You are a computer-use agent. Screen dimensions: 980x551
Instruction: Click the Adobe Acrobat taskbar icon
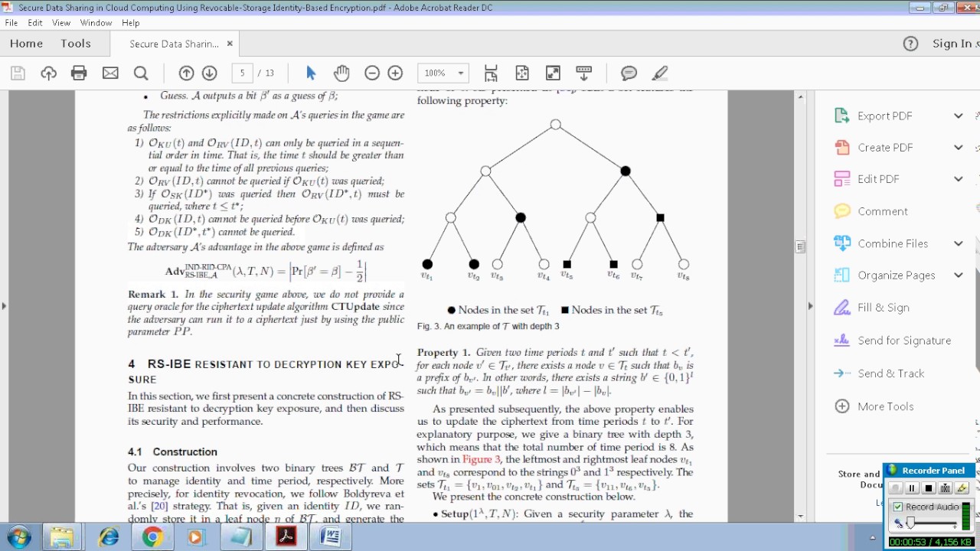click(x=286, y=536)
